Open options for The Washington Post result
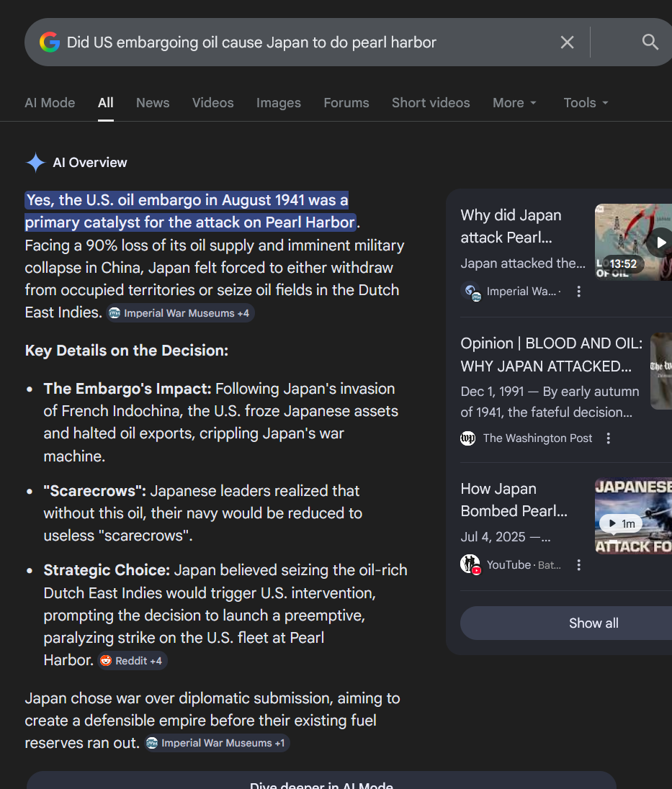The height and width of the screenshot is (789, 672). (x=608, y=438)
